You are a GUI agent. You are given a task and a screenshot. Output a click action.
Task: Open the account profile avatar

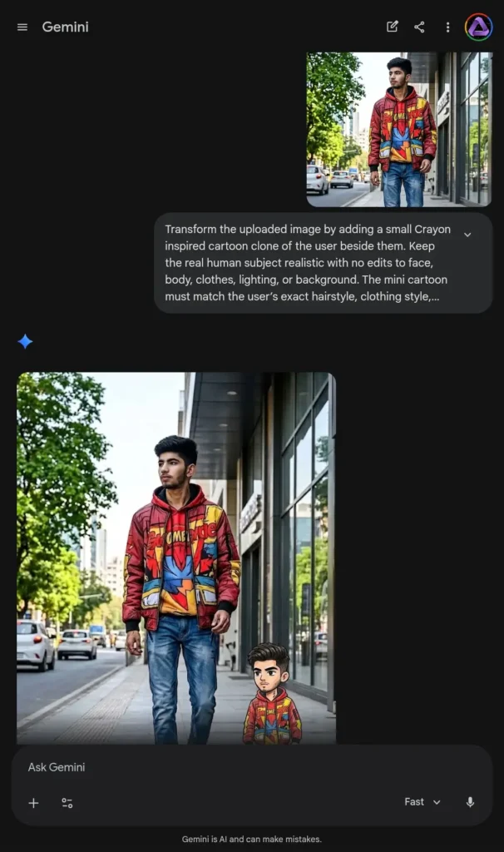click(x=478, y=27)
